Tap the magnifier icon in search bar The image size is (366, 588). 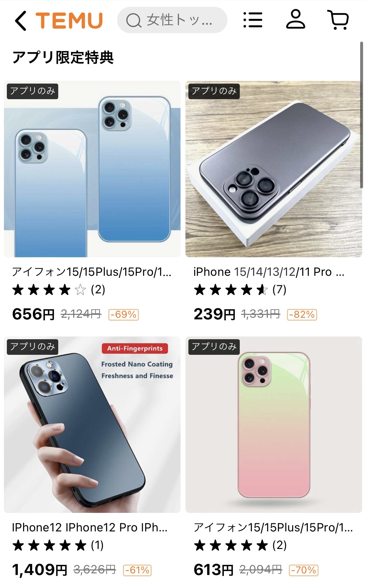pyautogui.click(x=134, y=20)
